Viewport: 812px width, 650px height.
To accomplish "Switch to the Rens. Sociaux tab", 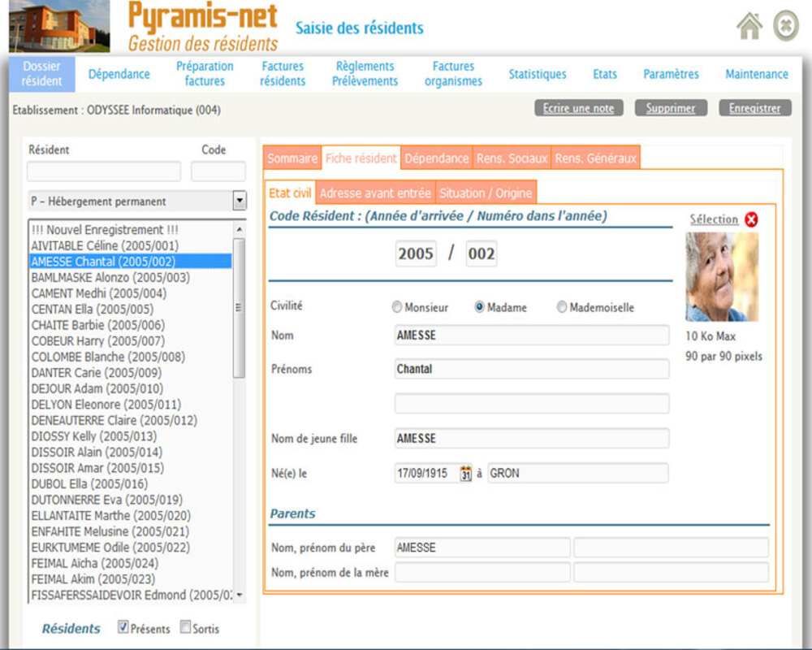I will point(512,158).
